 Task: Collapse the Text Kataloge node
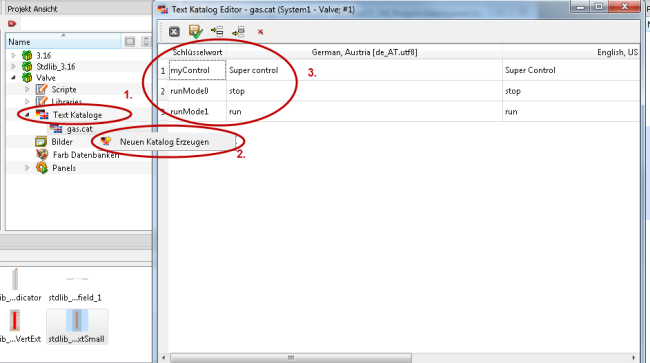point(27,115)
